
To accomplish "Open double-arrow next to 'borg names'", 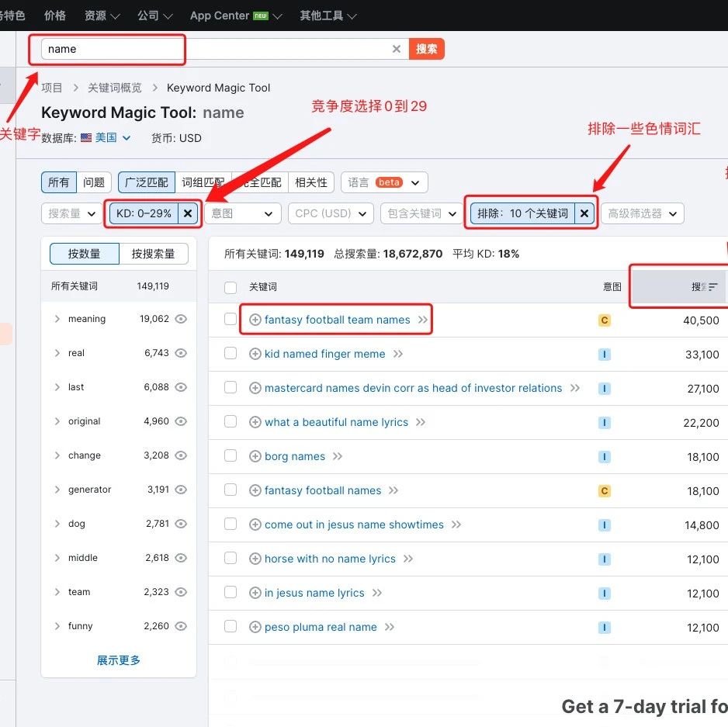I will pyautogui.click(x=338, y=456).
